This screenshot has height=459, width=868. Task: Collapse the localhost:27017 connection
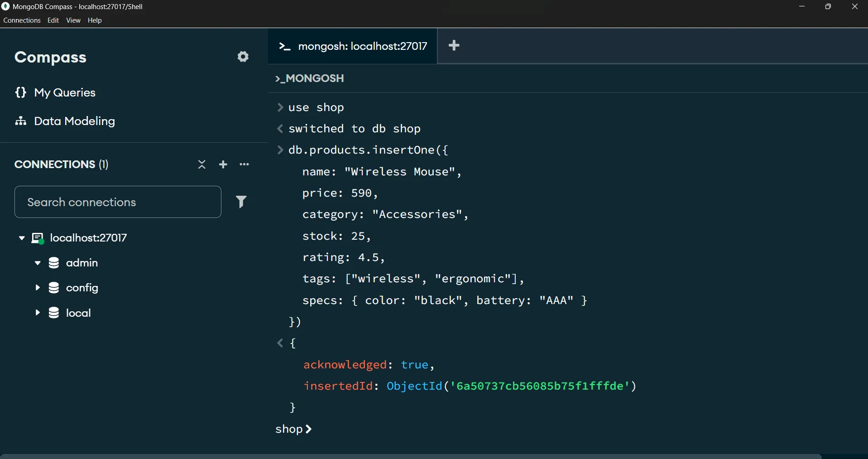point(21,238)
